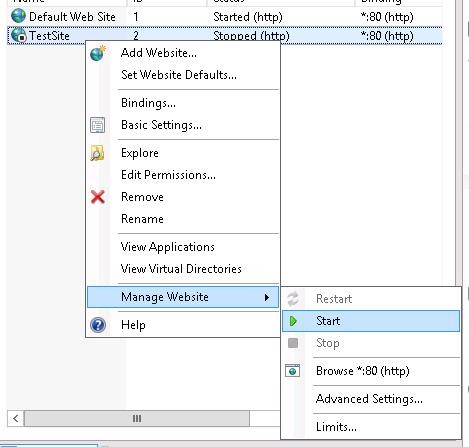Click the Add Website globe icon
Screen dimensions: 469x447
[98, 53]
